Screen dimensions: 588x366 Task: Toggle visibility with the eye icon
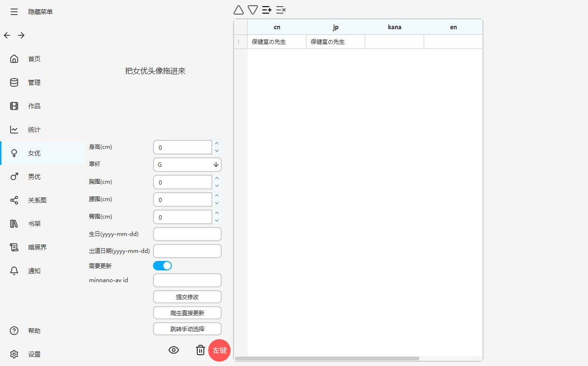coord(174,350)
